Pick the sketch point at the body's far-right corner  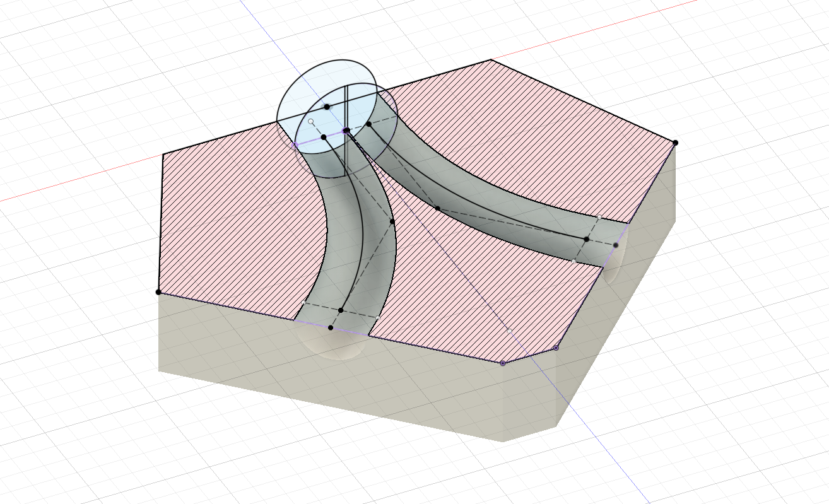click(675, 143)
